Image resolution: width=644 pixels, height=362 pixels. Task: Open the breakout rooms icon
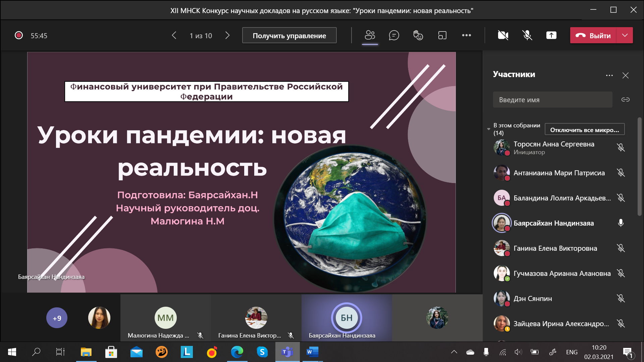pos(442,35)
